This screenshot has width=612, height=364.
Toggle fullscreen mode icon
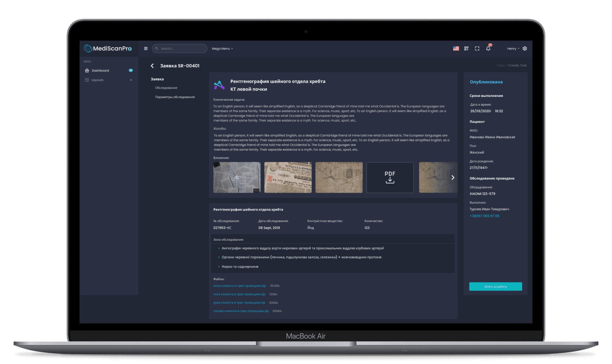click(x=477, y=48)
